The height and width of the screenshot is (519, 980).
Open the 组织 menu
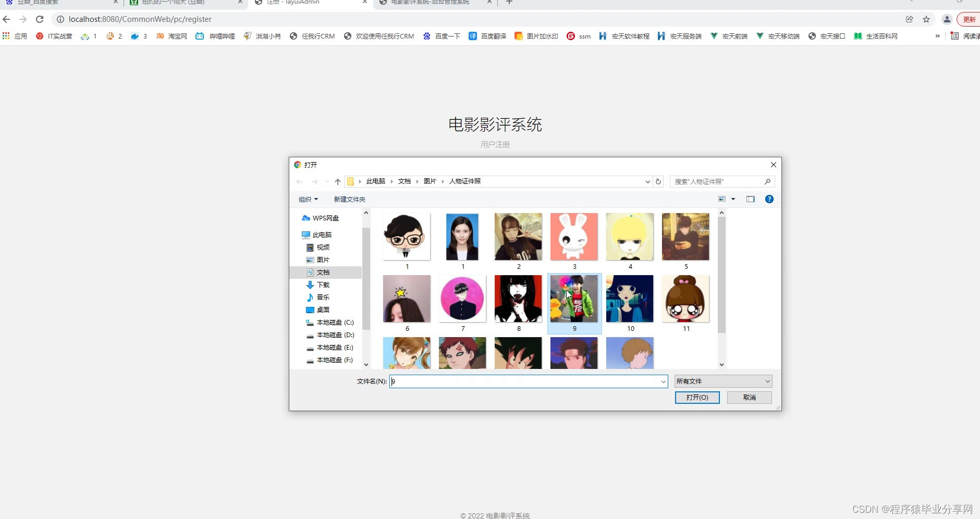pyautogui.click(x=308, y=199)
